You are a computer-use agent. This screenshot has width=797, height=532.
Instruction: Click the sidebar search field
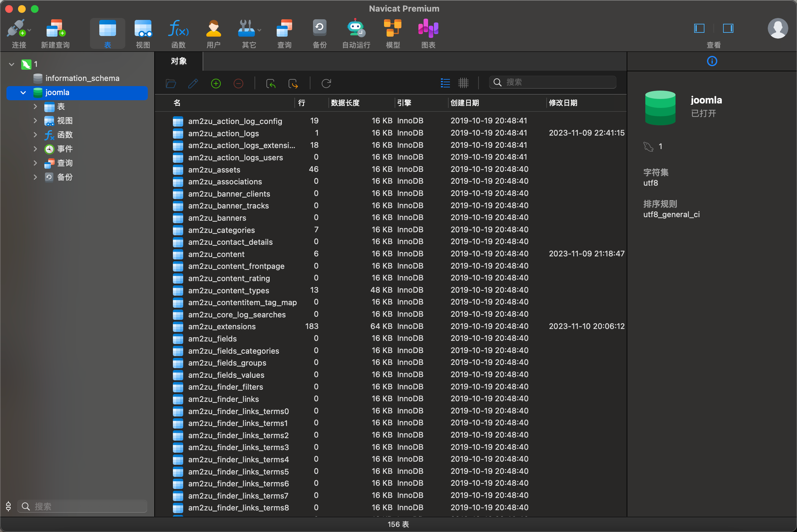(x=82, y=506)
